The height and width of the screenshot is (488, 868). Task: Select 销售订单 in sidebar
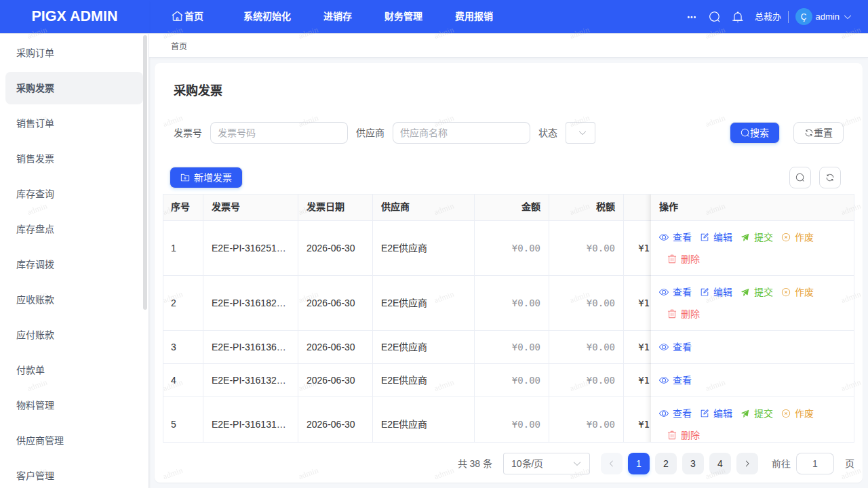coord(74,123)
